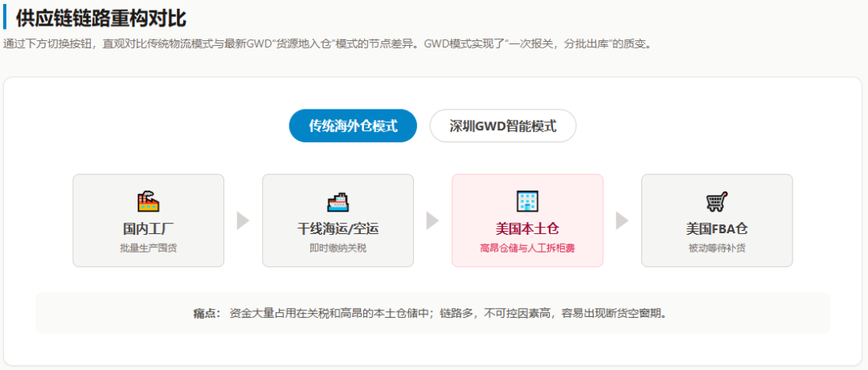The height and width of the screenshot is (370, 868).
Task: Click the 供应链链路重构对比 heading
Action: click(100, 18)
